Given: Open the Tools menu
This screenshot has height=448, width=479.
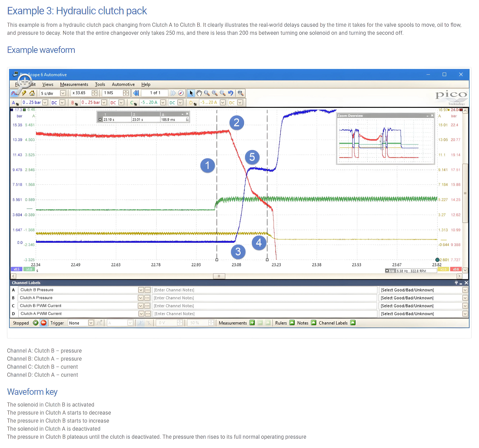Looking at the screenshot, I should coord(100,84).
